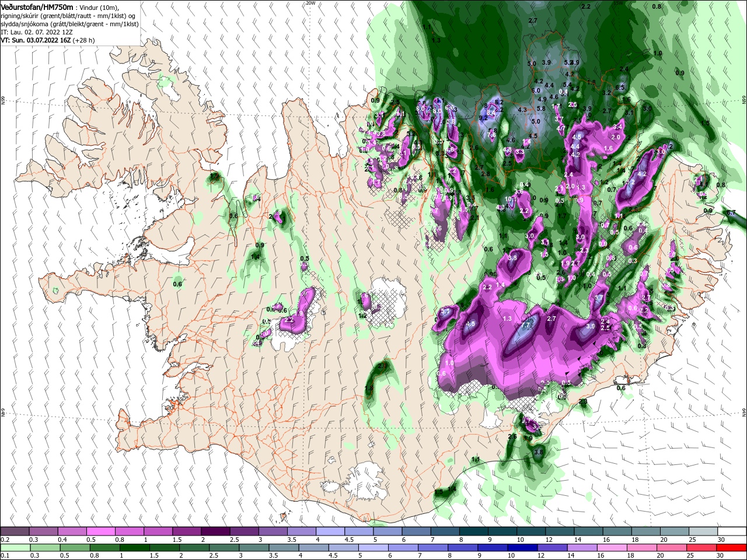
Task: Click the '0.1' first label of the rain scale
Action: [x=5, y=556]
